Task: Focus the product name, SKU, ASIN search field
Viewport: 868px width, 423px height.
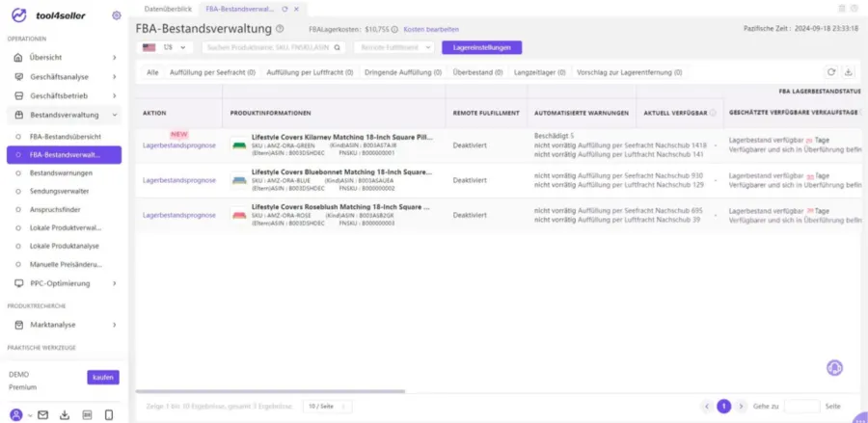Action: [274, 47]
